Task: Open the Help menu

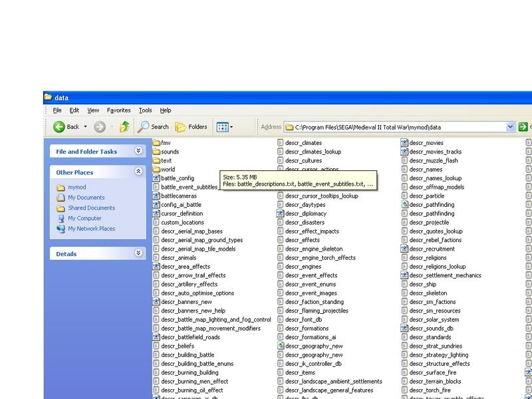Action: tap(166, 110)
